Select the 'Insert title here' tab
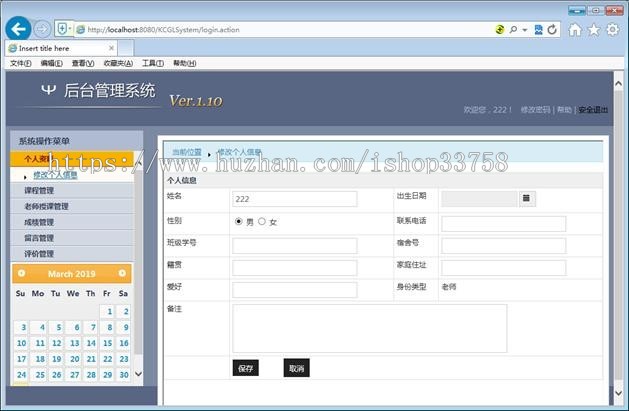 [x=61, y=48]
